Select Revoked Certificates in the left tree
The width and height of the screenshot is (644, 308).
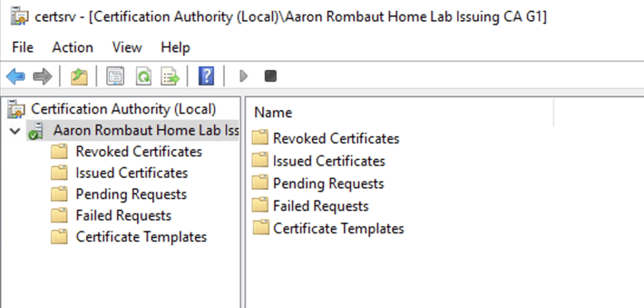tap(138, 152)
